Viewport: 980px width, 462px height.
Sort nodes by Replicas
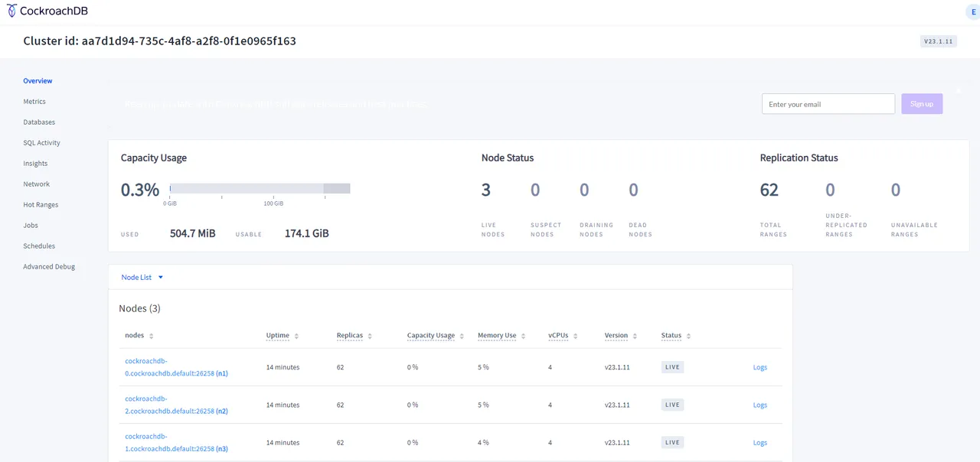tap(355, 336)
